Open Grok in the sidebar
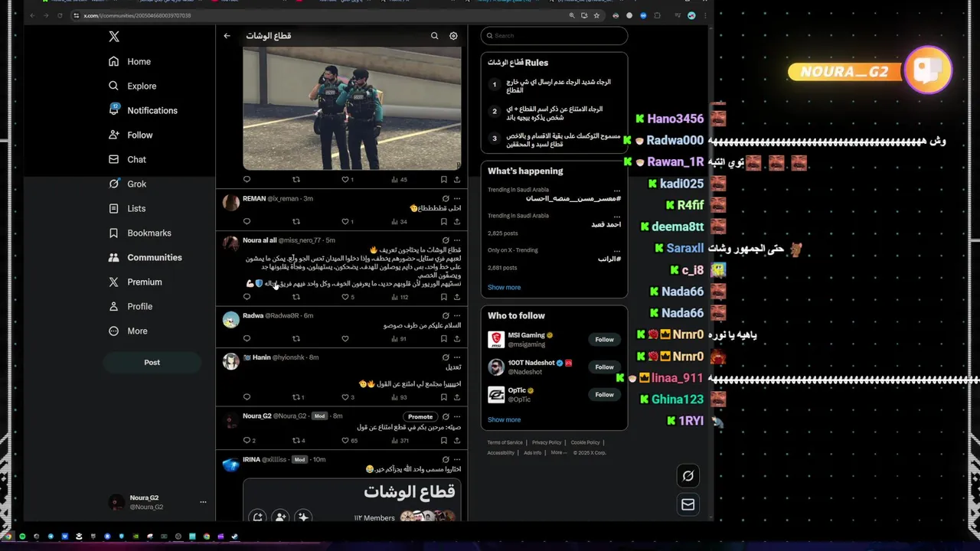 pyautogui.click(x=127, y=184)
